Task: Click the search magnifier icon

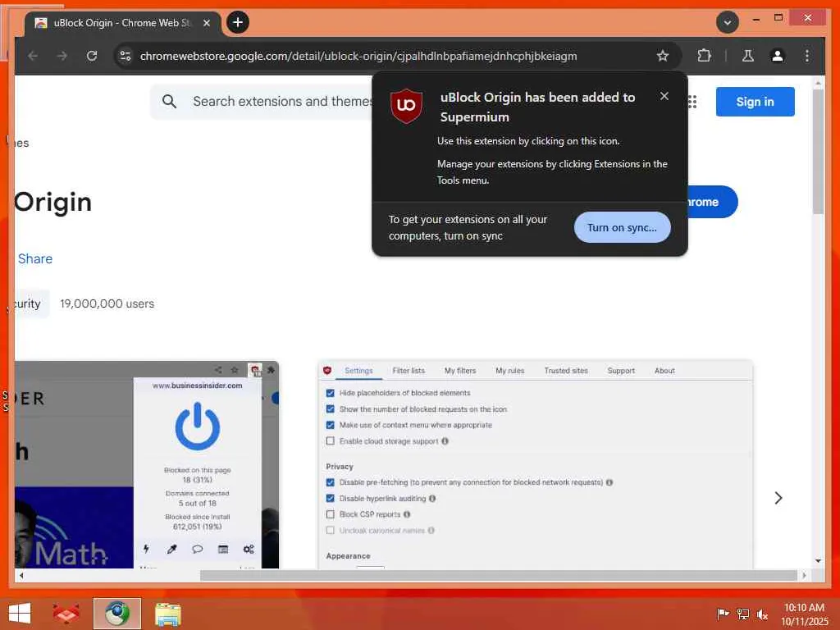Action: coord(169,101)
